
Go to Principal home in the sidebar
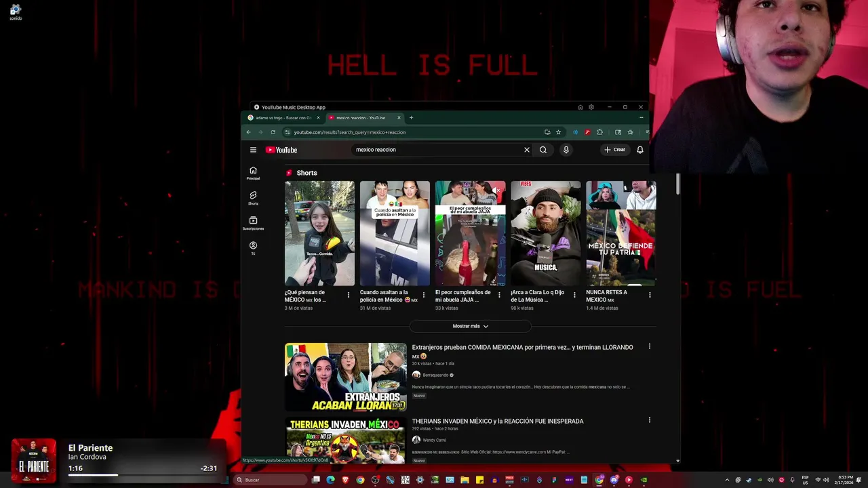pos(253,173)
